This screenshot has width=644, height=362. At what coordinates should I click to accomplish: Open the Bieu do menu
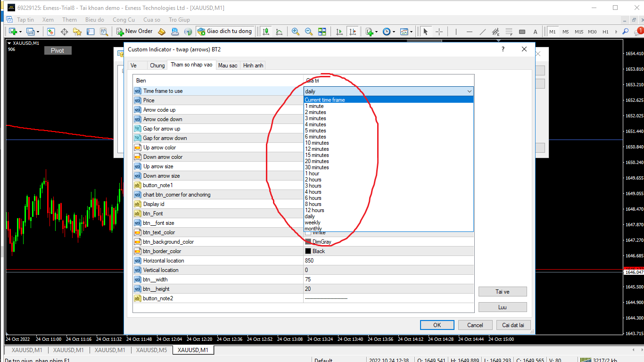click(95, 20)
